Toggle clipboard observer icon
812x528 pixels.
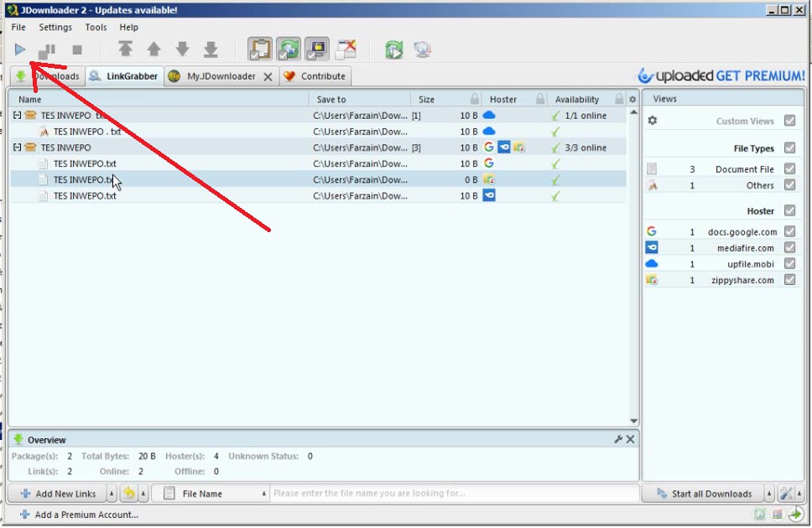click(259, 49)
